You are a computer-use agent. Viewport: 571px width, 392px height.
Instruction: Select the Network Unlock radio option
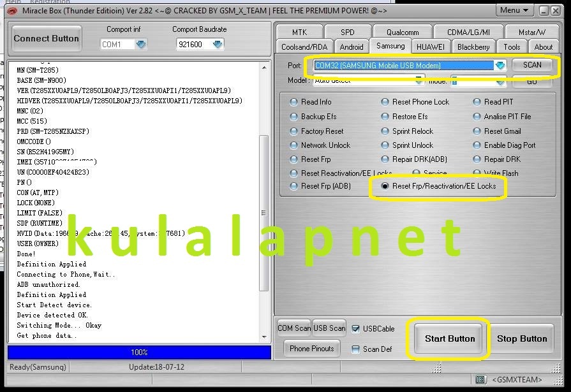(293, 145)
